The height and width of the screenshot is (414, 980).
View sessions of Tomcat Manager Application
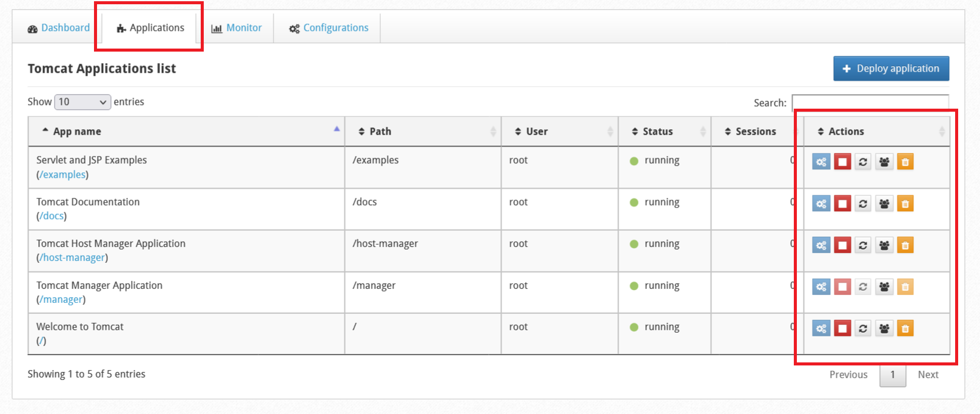(x=884, y=287)
